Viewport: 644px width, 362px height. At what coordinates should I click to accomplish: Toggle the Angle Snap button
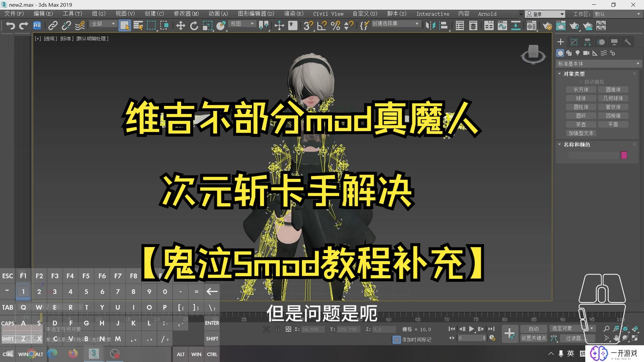coord(322,25)
